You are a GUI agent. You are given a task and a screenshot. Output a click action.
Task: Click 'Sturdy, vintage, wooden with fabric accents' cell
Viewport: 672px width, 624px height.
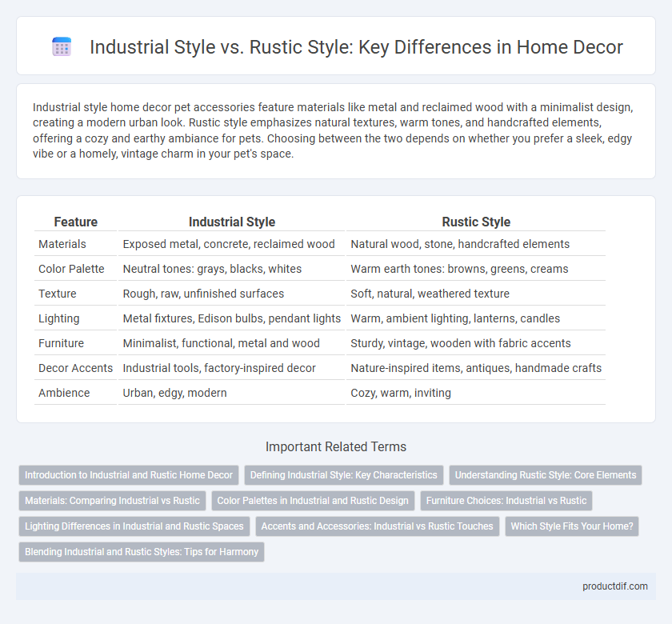point(476,343)
